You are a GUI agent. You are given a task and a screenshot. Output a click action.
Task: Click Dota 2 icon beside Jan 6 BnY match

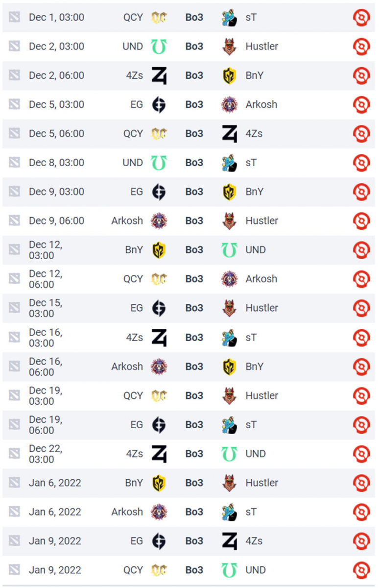pyautogui.click(x=14, y=483)
